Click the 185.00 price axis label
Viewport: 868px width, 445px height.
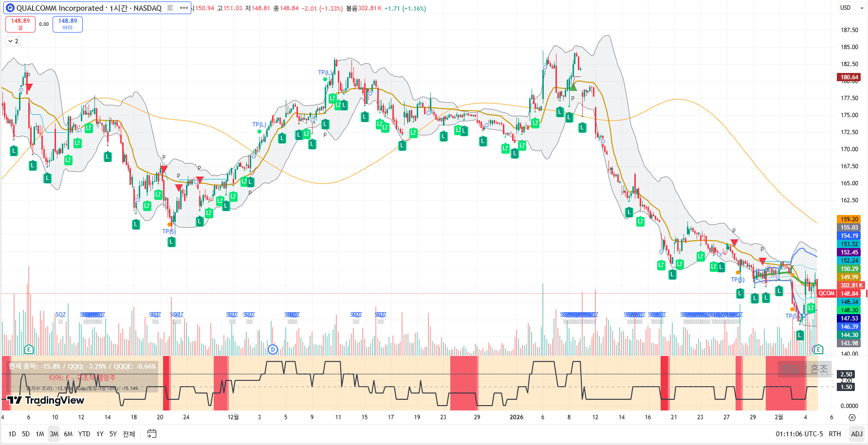point(850,47)
